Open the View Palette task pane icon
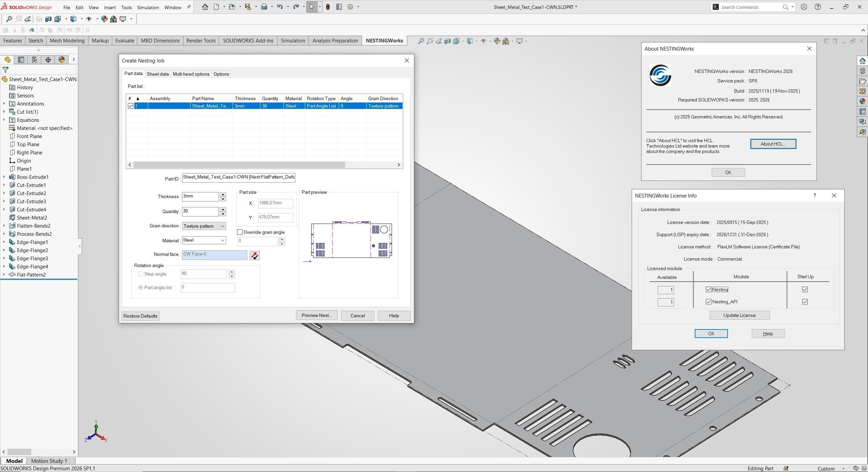This screenshot has width=868, height=472. (x=863, y=91)
